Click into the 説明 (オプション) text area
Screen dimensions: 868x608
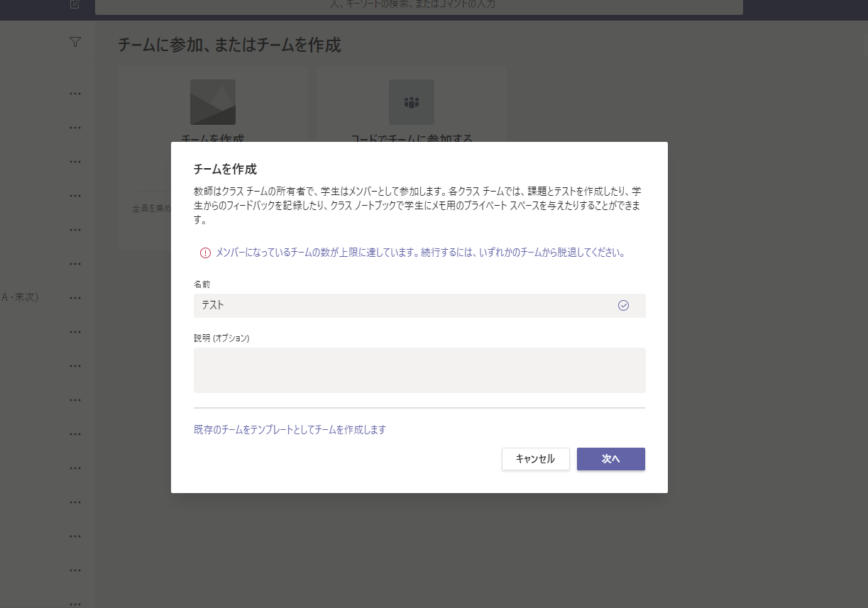pyautogui.click(x=419, y=370)
